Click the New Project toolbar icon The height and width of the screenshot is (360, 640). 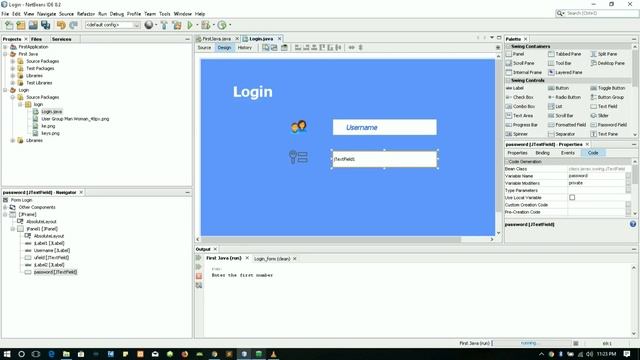pyautogui.click(x=21, y=25)
